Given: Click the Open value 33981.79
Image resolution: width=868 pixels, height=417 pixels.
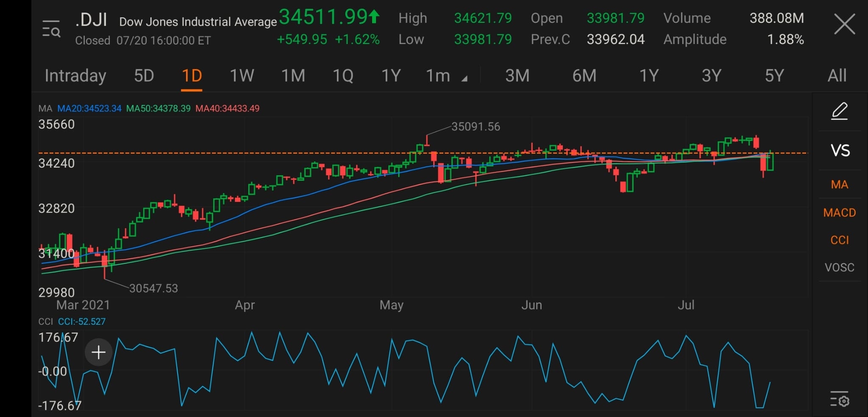Looking at the screenshot, I should pos(615,18).
